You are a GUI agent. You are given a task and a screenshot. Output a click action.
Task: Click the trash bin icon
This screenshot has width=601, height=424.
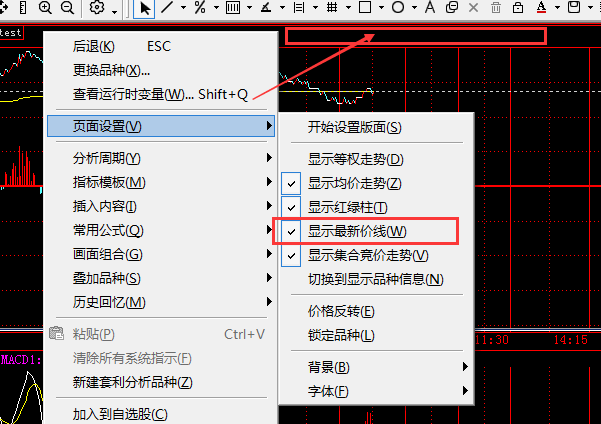[496, 7]
